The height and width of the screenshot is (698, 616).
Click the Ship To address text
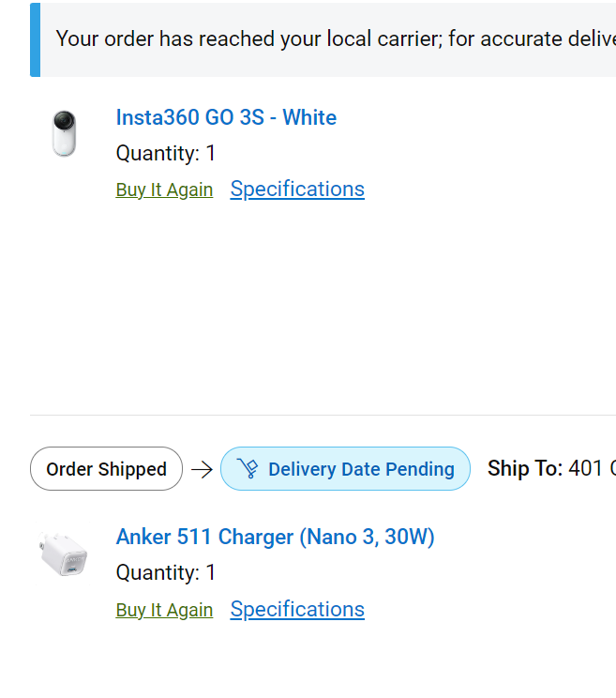tap(551, 468)
